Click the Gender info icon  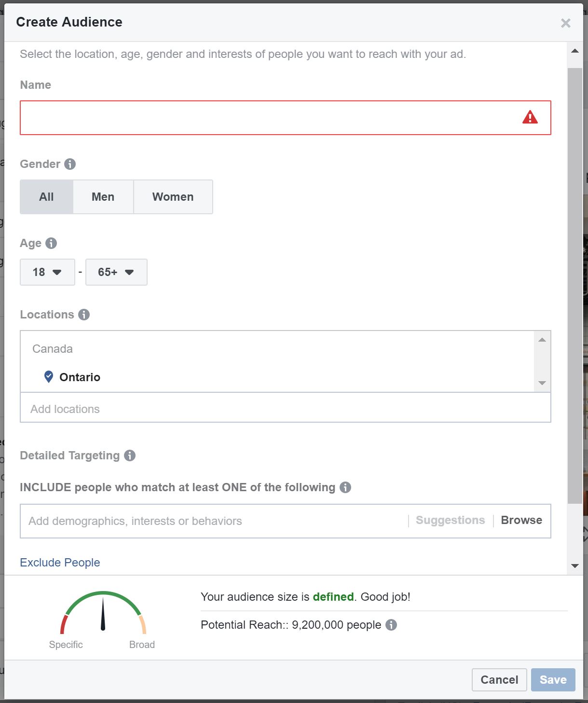[x=70, y=164]
